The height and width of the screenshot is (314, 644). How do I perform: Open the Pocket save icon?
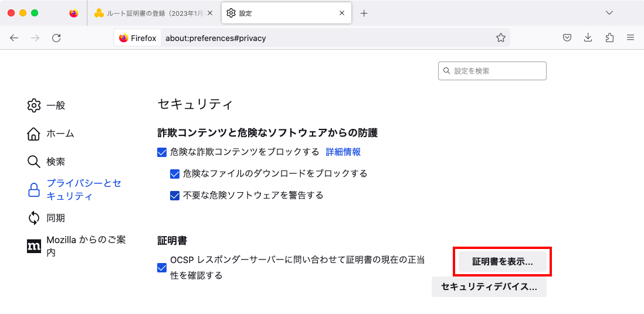point(567,38)
